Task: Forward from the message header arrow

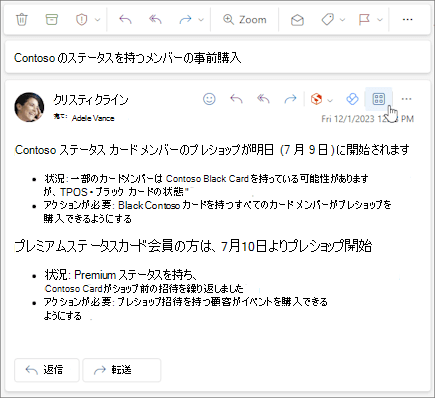Action: pyautogui.click(x=290, y=99)
